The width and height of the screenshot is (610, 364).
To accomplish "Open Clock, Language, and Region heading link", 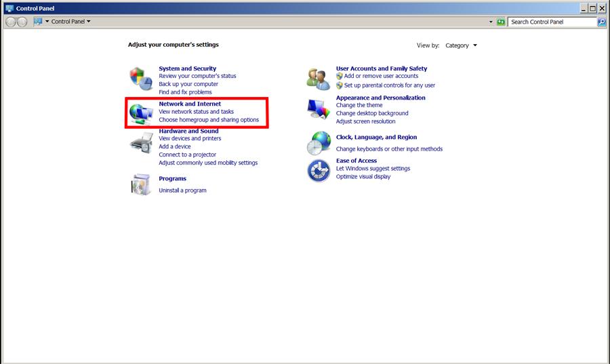I will tap(377, 138).
